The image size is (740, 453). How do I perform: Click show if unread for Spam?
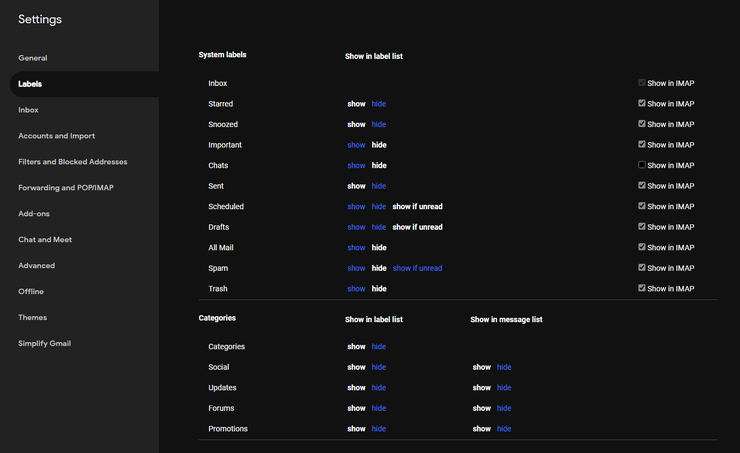coord(417,268)
